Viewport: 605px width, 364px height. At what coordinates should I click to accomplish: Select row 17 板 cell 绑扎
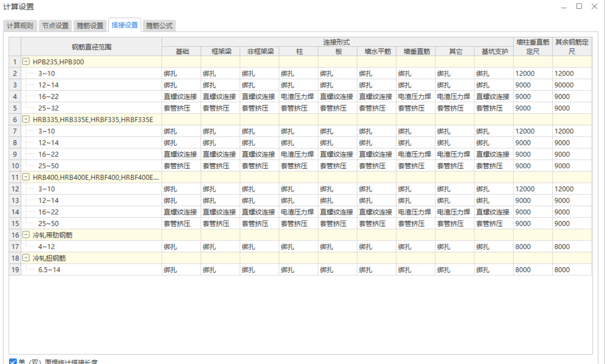pos(337,247)
